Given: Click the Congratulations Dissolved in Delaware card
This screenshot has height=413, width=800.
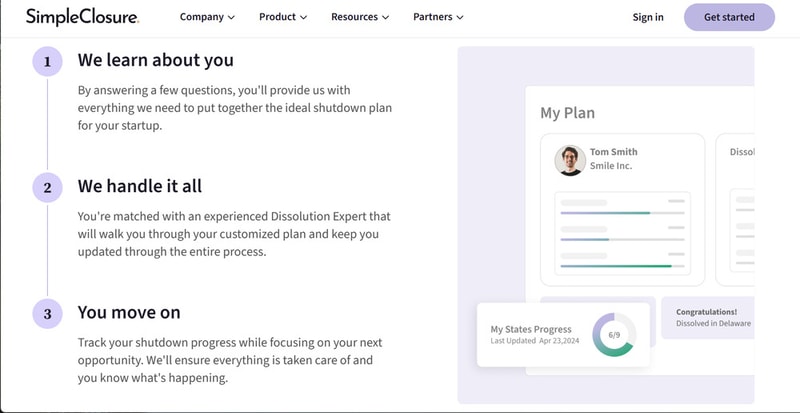Looking at the screenshot, I should click(706, 317).
